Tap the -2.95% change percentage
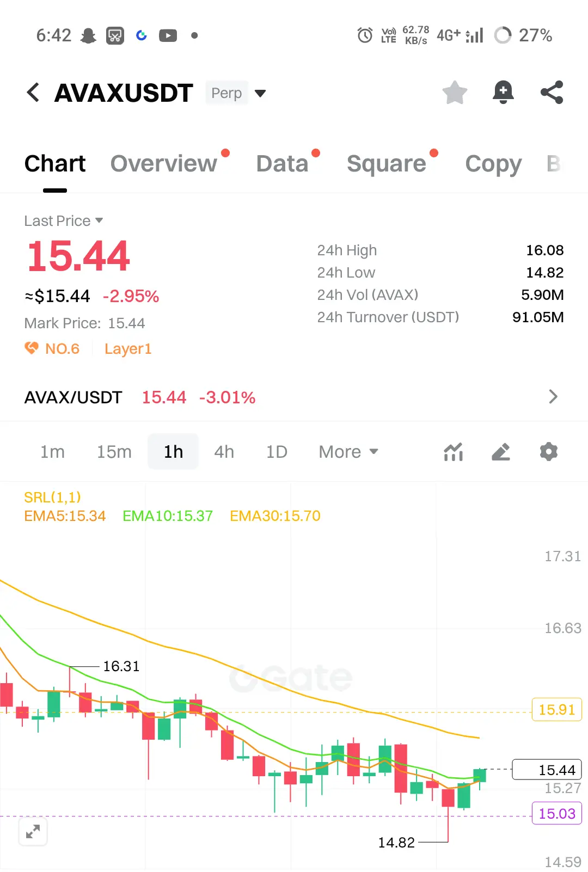Image resolution: width=588 pixels, height=872 pixels. coord(131,296)
